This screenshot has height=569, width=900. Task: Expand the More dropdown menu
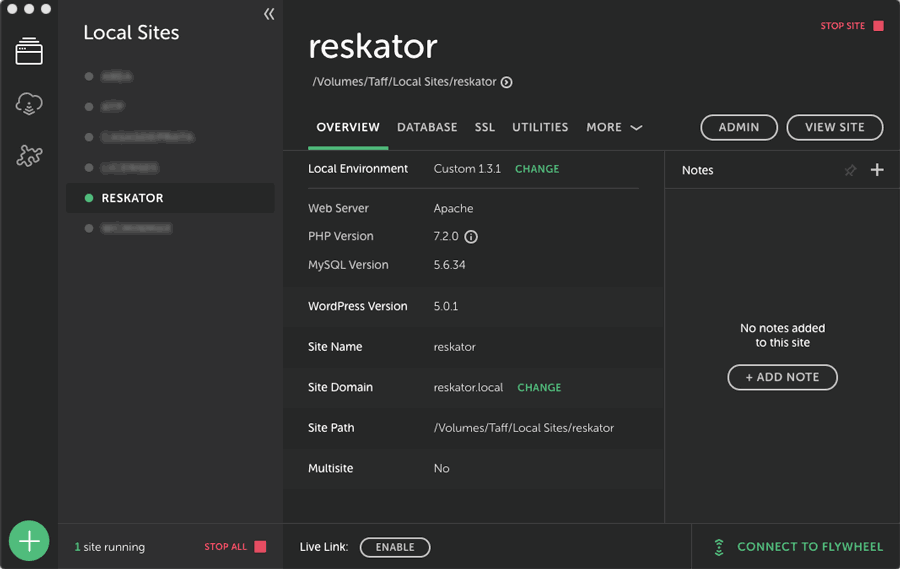pos(614,127)
